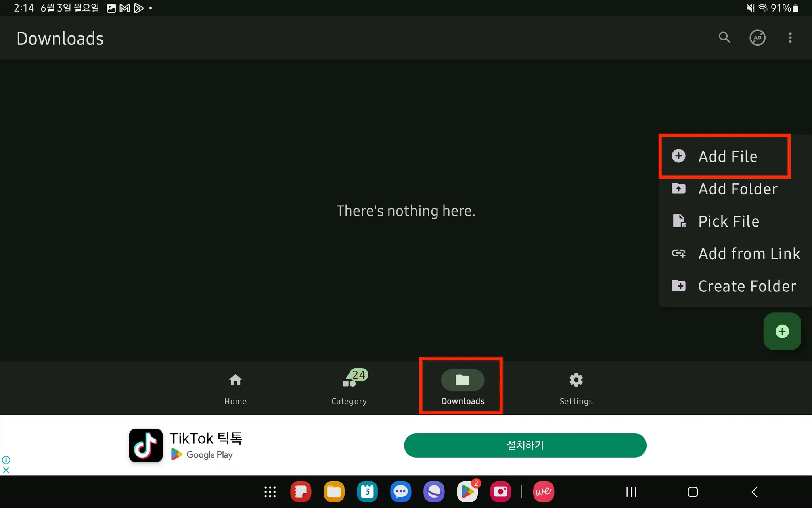Tap the remove-ads AD icon
812x508 pixels.
757,38
